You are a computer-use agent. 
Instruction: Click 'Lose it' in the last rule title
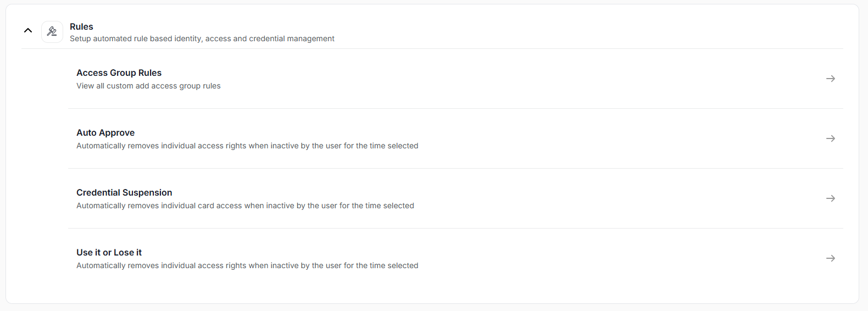click(127, 252)
